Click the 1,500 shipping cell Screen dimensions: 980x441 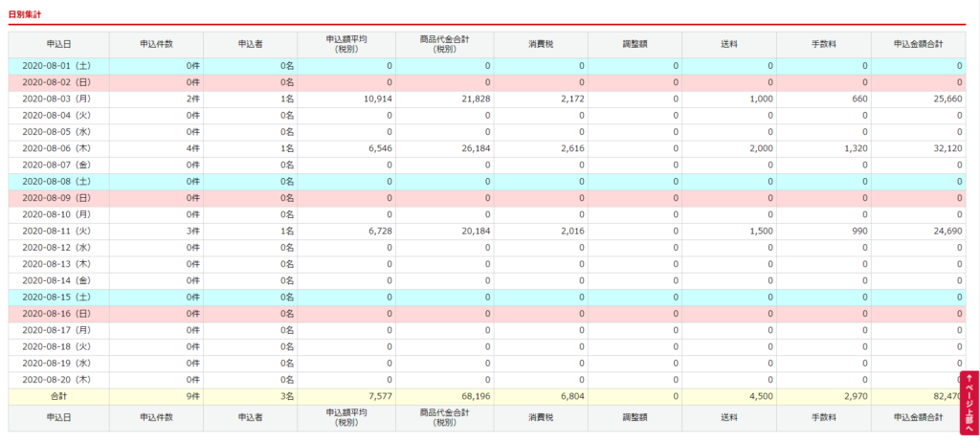click(x=729, y=232)
